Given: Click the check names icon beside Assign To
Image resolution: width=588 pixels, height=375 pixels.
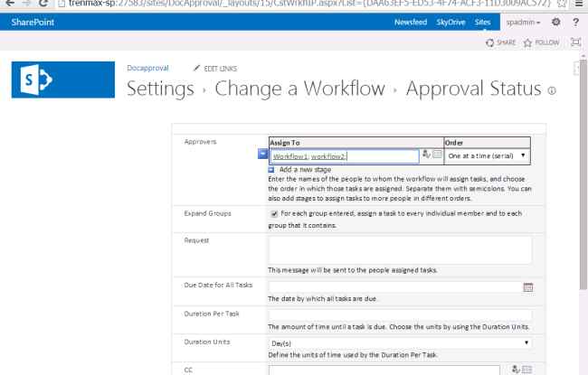Looking at the screenshot, I should 426,154.
